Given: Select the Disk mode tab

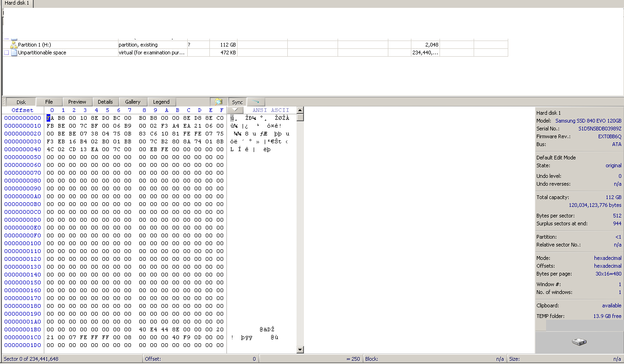Looking at the screenshot, I should coord(21,102).
